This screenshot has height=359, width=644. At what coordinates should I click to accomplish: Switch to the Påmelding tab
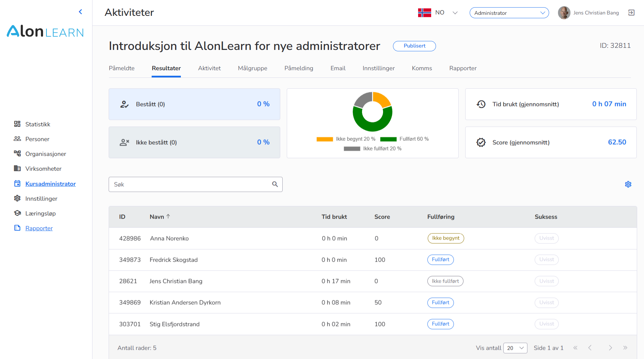click(299, 68)
